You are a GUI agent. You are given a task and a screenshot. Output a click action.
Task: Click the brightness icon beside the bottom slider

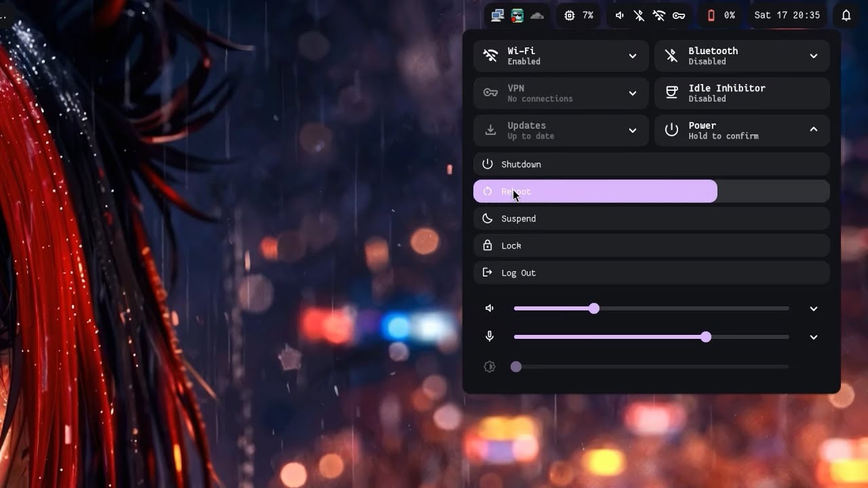(490, 367)
